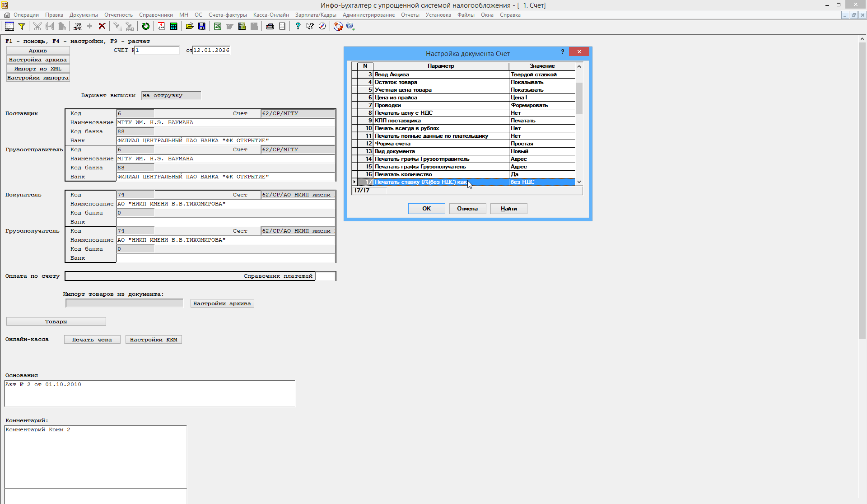Click the green refresh arrow icon
Screen dimensions: 867x504
pos(145,26)
